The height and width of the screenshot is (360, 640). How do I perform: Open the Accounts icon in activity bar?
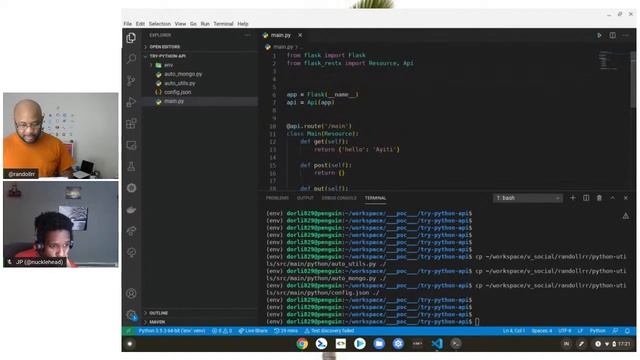131,293
